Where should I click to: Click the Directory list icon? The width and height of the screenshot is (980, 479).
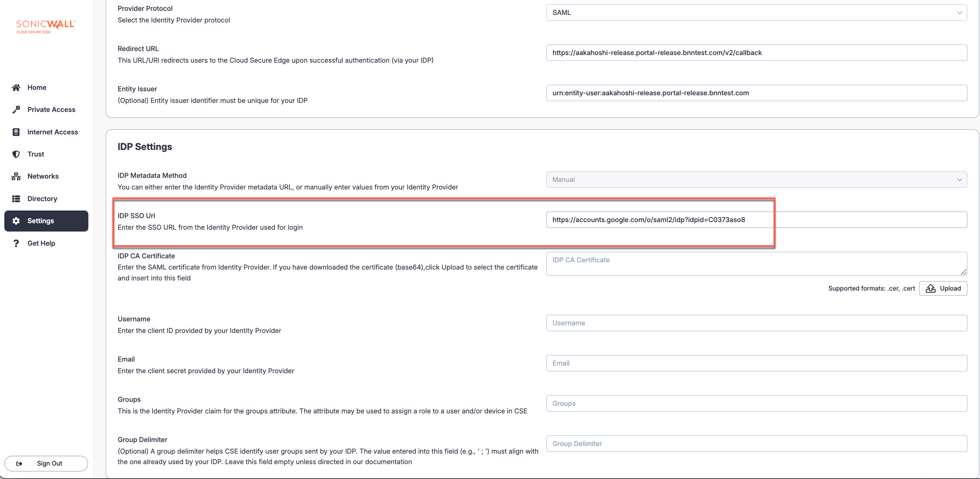(x=16, y=199)
